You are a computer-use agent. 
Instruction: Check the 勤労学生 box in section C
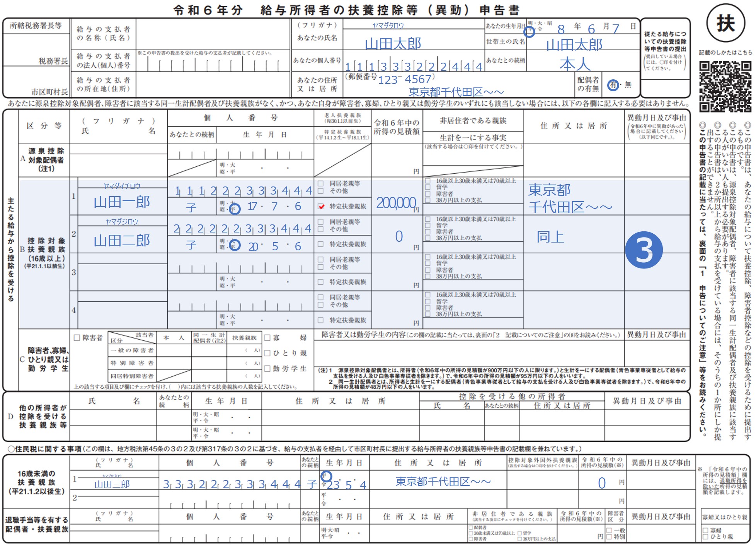(x=267, y=369)
